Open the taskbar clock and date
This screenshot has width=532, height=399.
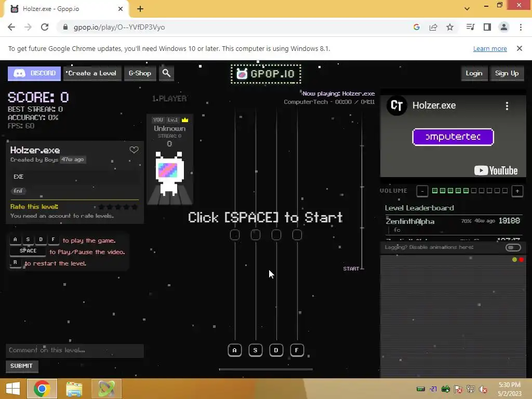tap(510, 389)
